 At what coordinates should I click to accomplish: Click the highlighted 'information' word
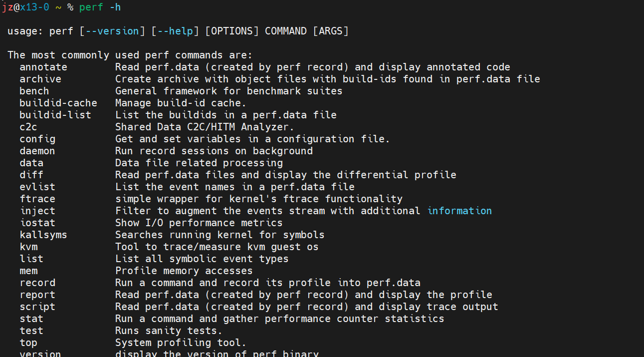pos(459,211)
